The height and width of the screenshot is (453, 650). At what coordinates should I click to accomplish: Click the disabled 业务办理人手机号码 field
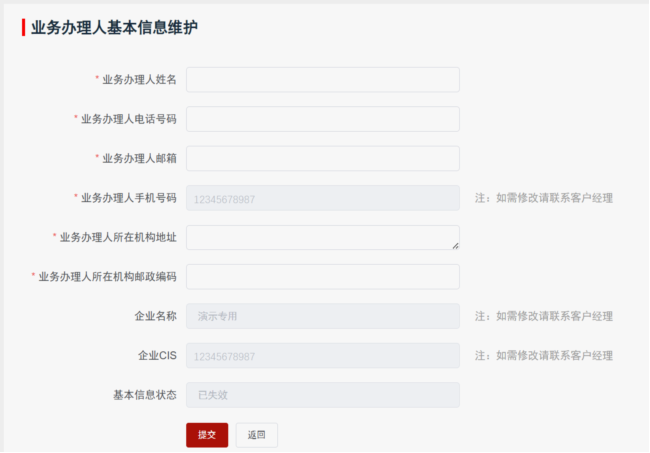[322, 198]
